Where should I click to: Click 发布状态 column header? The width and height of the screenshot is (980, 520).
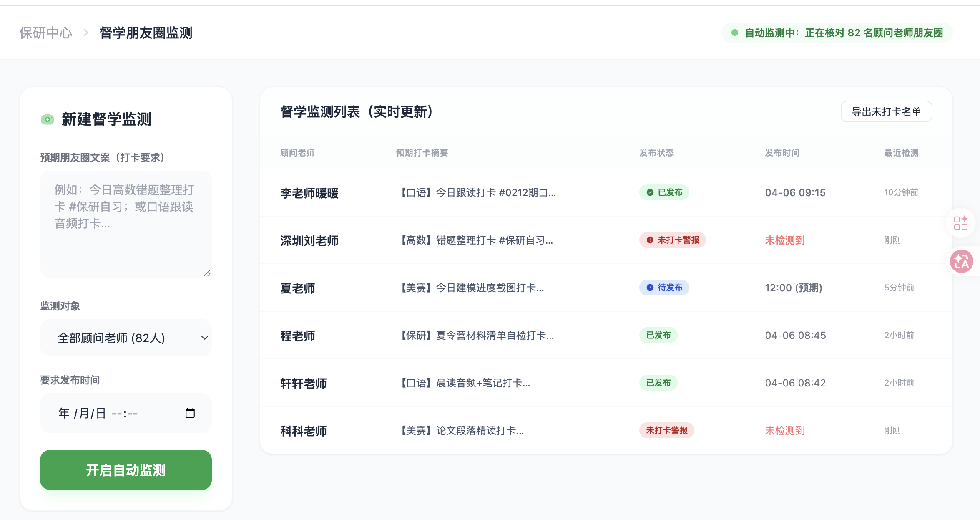(x=657, y=153)
